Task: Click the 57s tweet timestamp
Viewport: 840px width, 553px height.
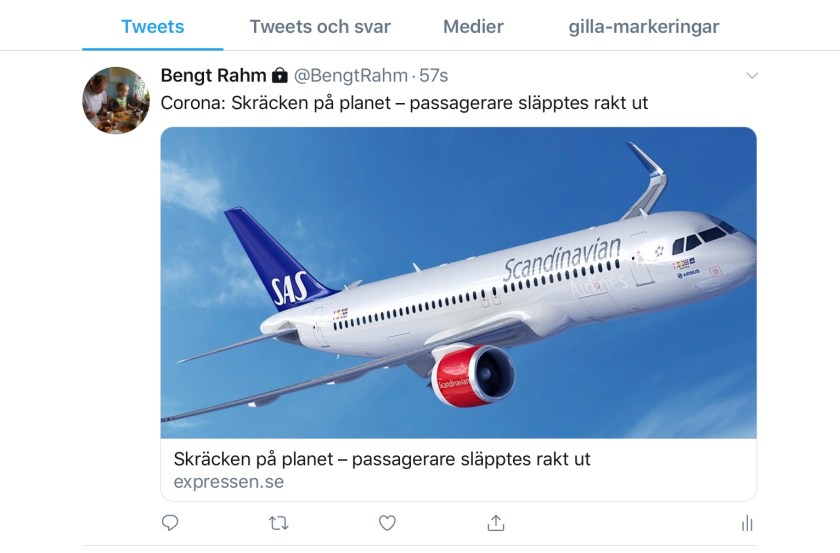Action: coord(434,76)
